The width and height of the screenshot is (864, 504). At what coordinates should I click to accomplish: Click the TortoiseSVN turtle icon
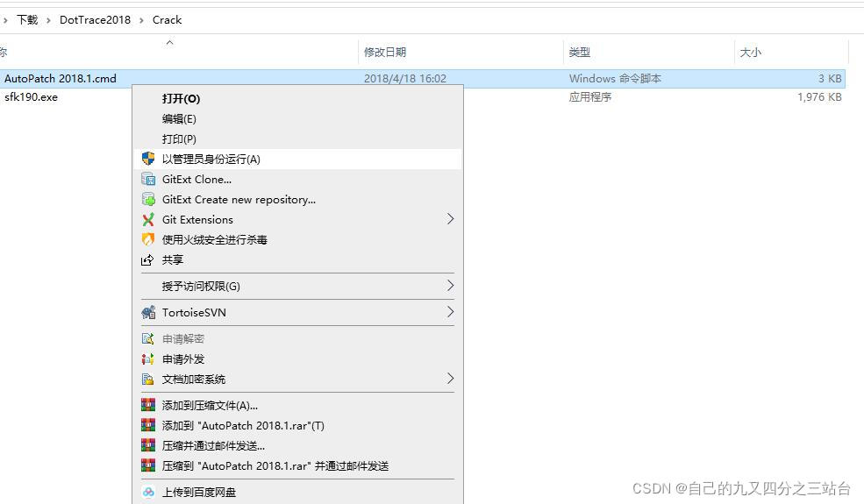pos(147,312)
